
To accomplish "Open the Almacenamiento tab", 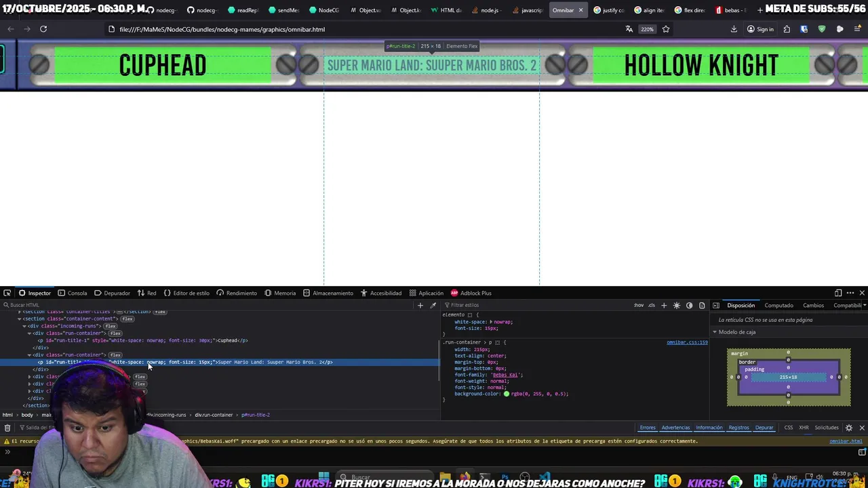I will click(x=328, y=293).
